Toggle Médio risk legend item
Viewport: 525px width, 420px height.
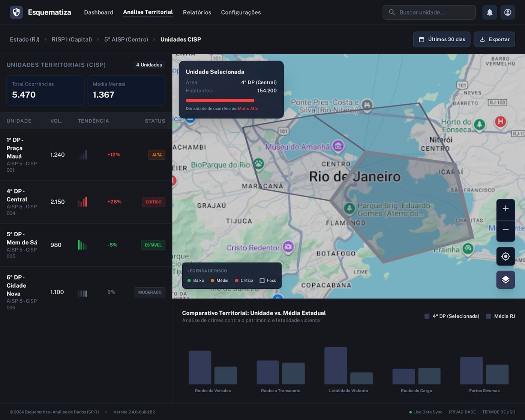219,280
